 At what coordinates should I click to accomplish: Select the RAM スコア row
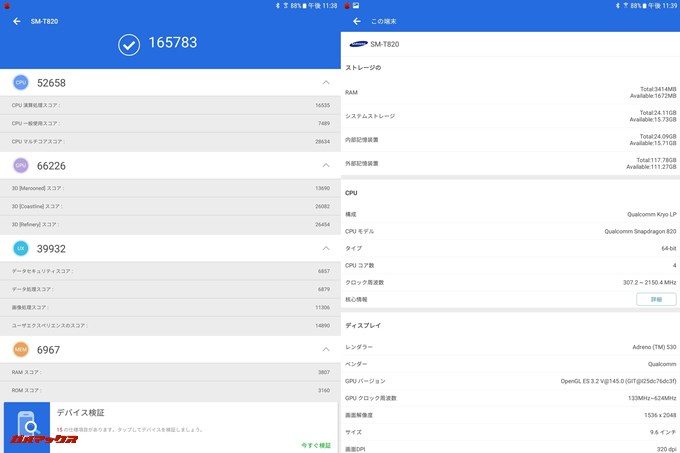(x=170, y=372)
